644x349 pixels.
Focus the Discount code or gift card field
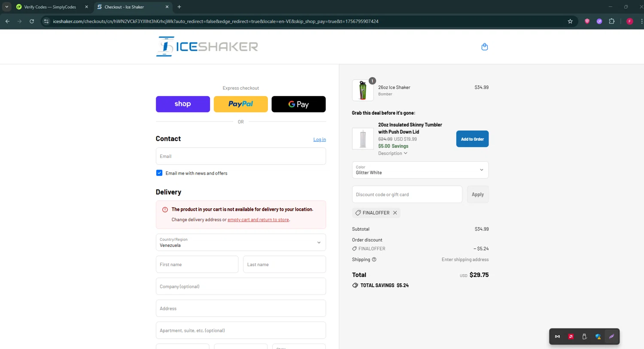(x=407, y=194)
